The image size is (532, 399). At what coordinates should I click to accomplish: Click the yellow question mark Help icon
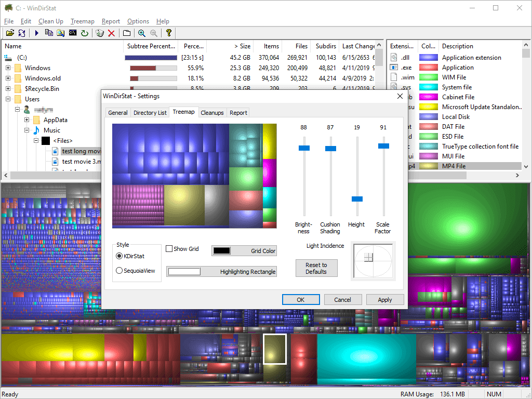(x=169, y=33)
